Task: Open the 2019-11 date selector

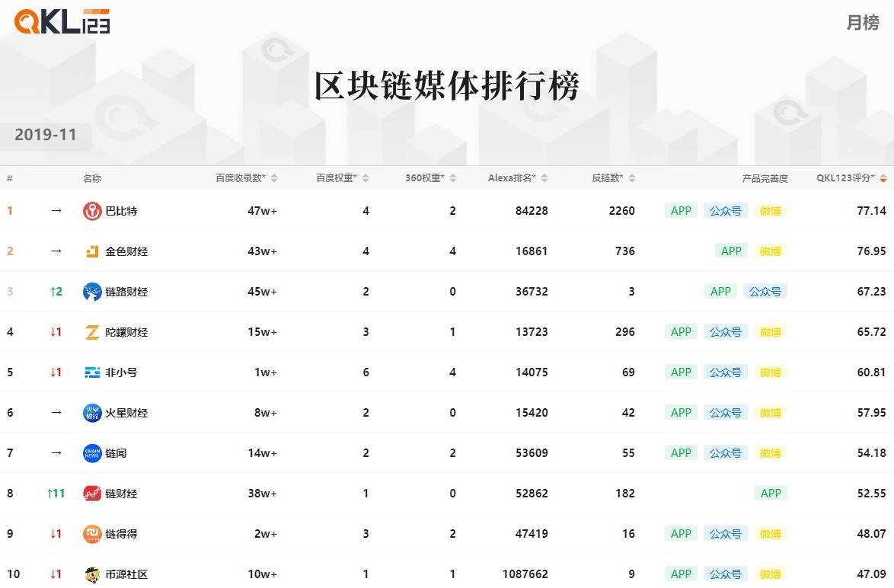Action: [x=46, y=135]
